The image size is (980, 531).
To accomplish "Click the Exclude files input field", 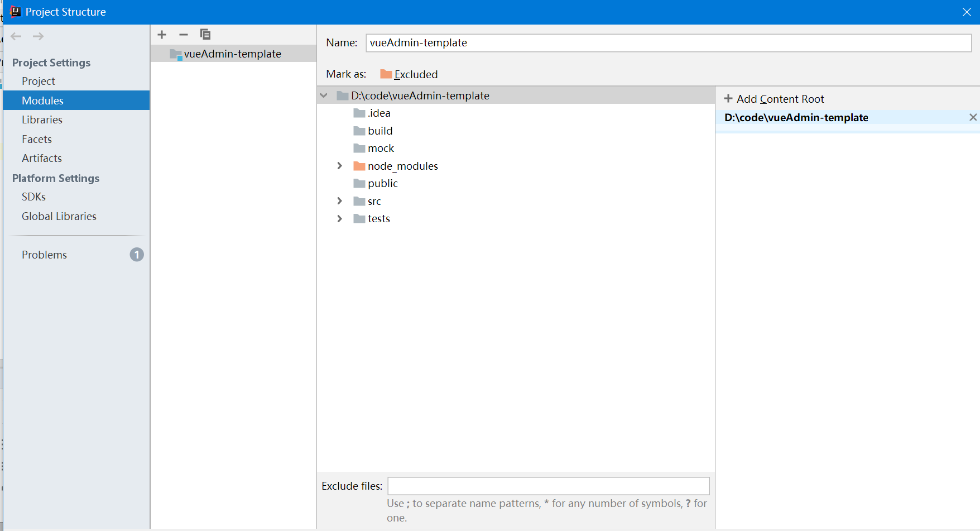I will [x=549, y=486].
